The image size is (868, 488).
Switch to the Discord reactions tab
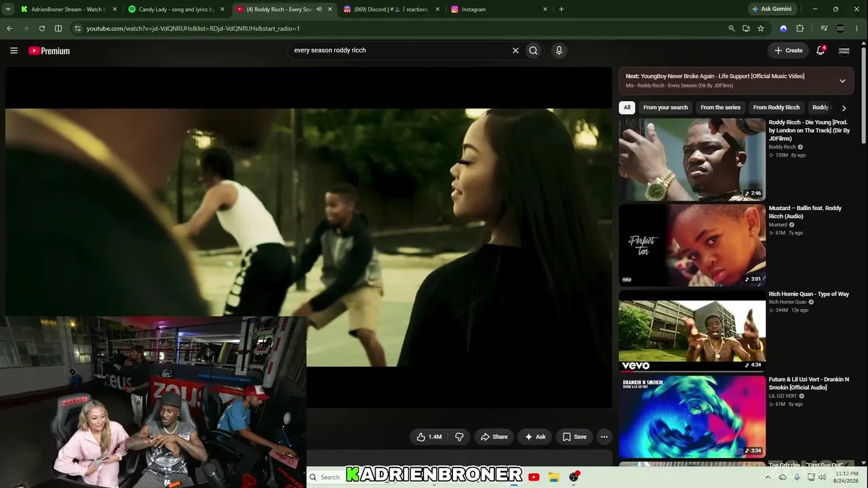click(x=391, y=9)
